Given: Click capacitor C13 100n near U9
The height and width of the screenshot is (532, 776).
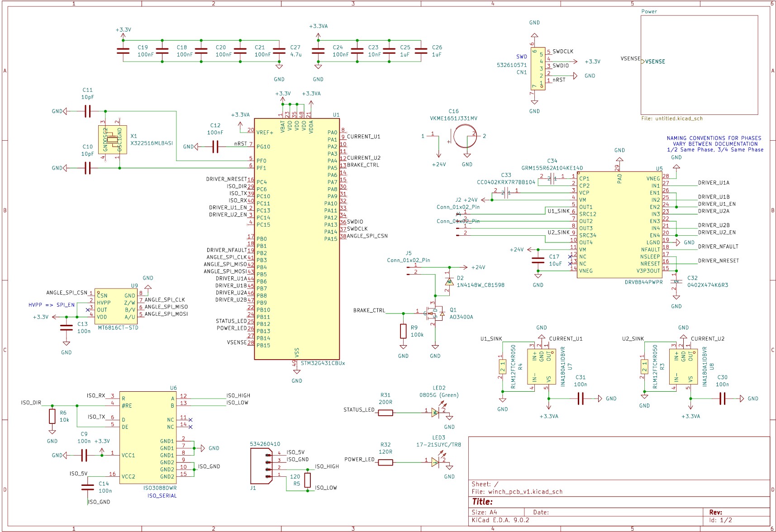Looking at the screenshot, I should pos(67,328).
